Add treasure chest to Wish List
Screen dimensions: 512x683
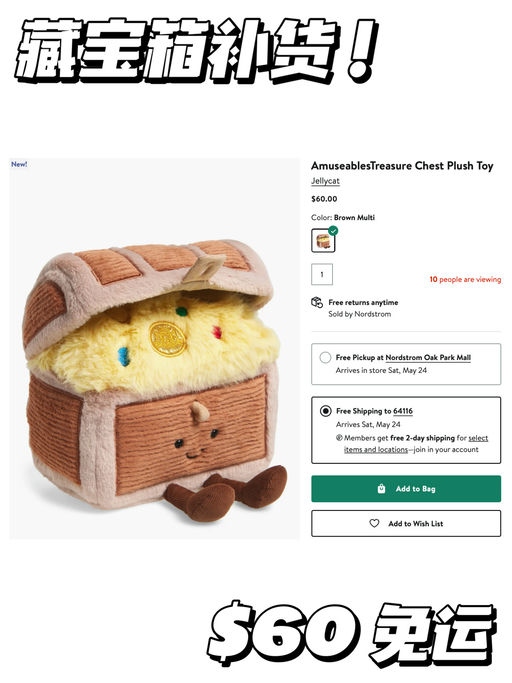tap(406, 524)
